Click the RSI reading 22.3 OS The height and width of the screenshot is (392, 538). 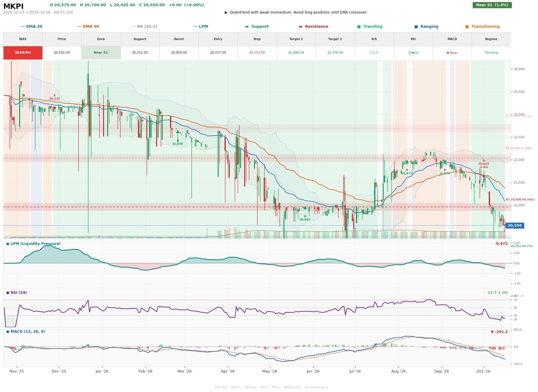tap(498, 293)
